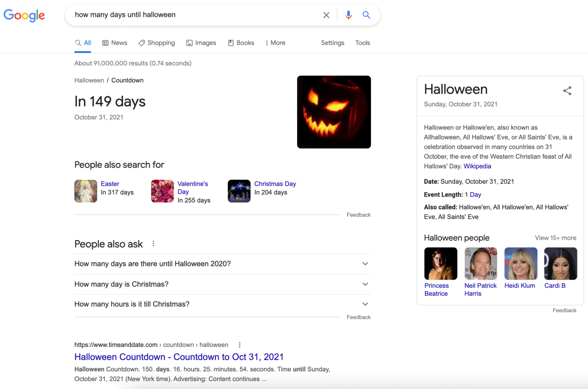Click into the search input field
This screenshot has width=588, height=389.
tap(194, 15)
